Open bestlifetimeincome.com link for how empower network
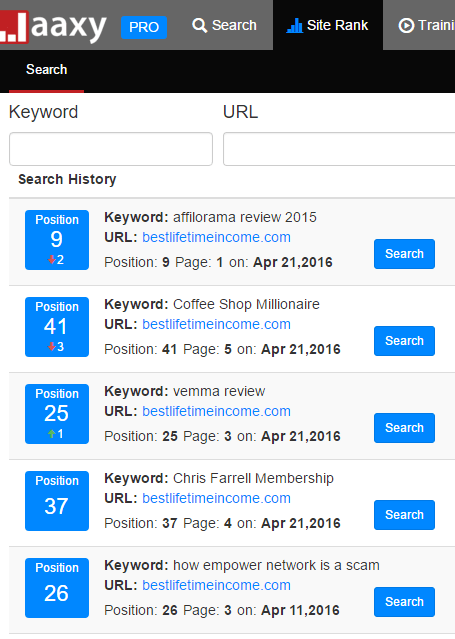 [x=216, y=585]
